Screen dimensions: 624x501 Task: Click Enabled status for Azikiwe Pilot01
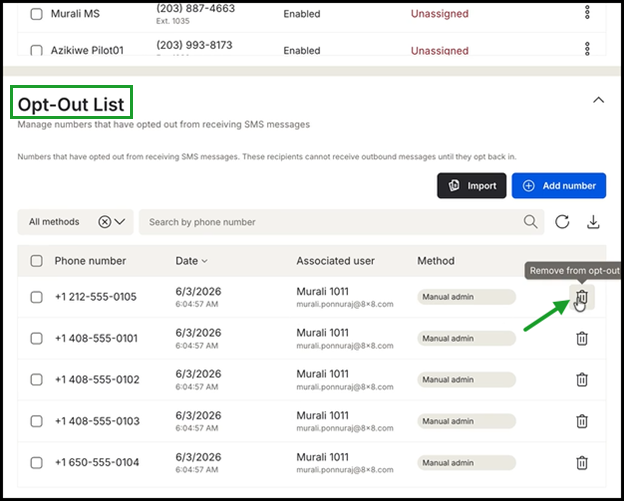click(x=302, y=51)
